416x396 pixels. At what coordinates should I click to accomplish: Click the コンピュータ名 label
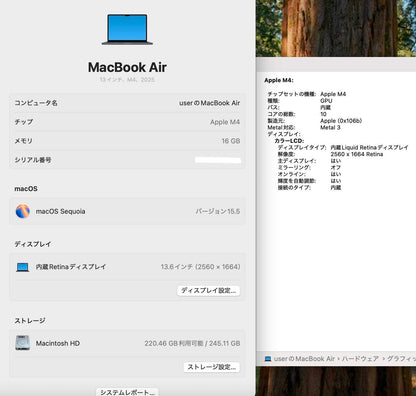tap(36, 103)
